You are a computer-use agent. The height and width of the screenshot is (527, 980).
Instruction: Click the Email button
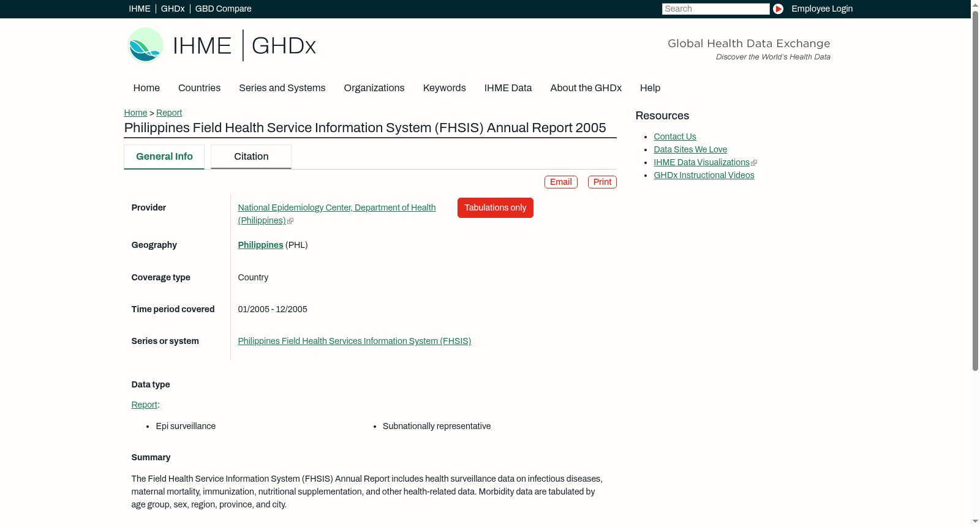point(561,182)
